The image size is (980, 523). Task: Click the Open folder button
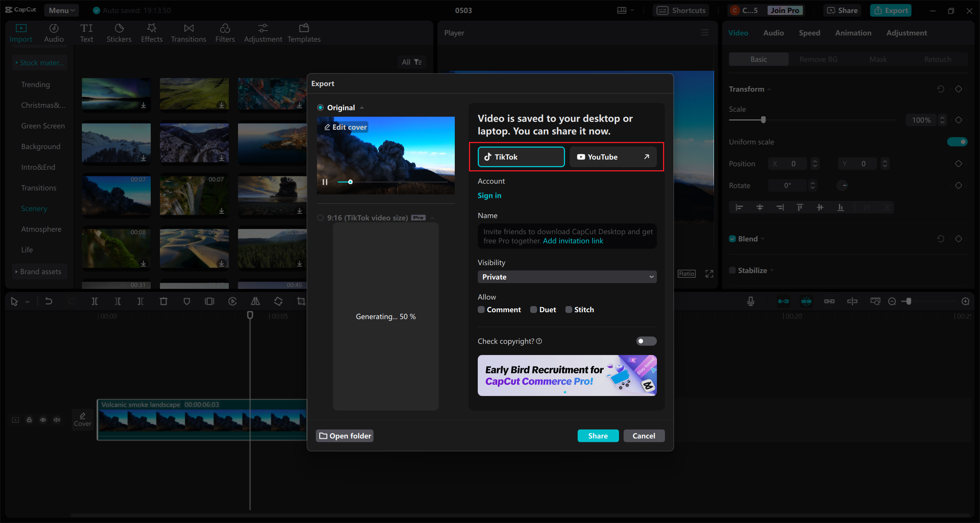tap(345, 436)
